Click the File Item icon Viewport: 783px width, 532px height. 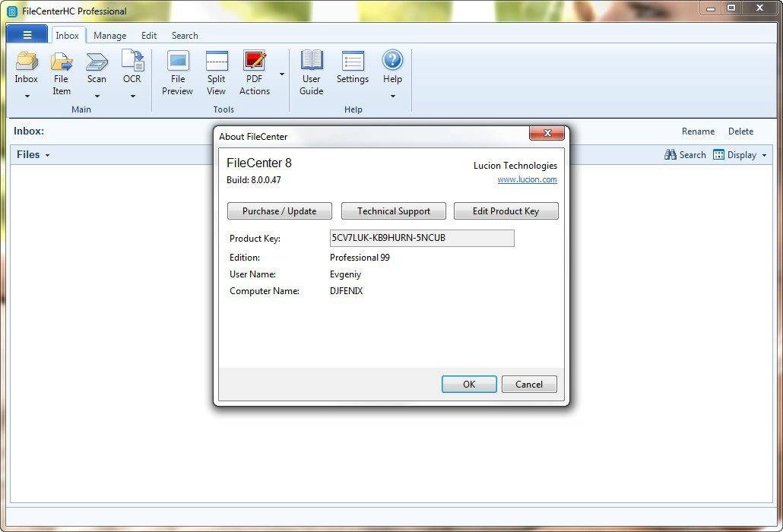(62, 61)
